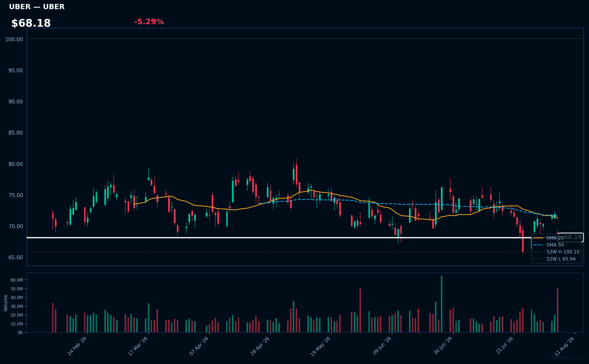Click the -5.29% change percentage
Screen dimensions: 589x364
click(x=149, y=22)
